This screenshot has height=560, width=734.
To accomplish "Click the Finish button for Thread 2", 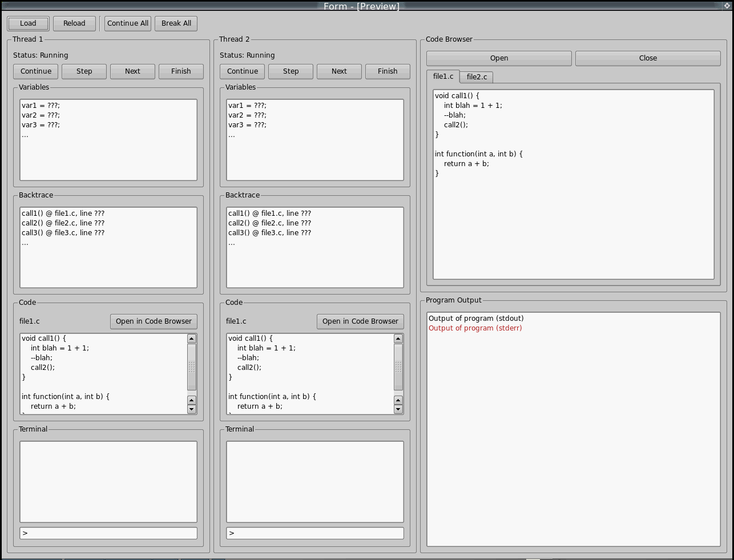I will [x=388, y=71].
